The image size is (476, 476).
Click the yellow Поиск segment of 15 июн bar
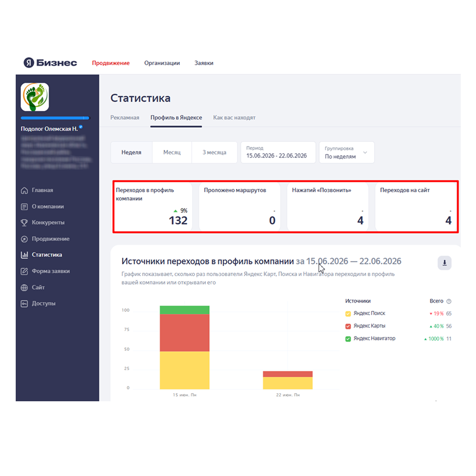point(185,370)
